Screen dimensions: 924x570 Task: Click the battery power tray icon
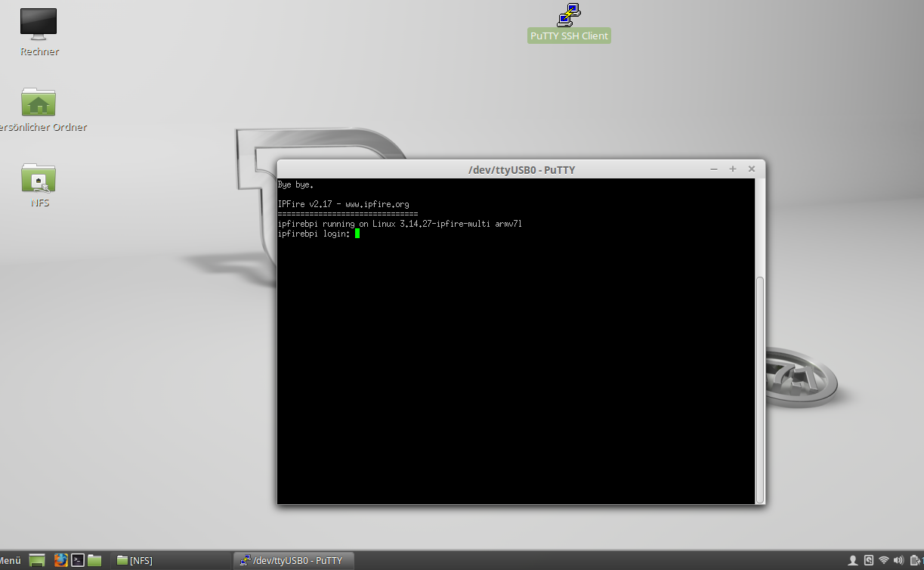pyautogui.click(x=915, y=560)
